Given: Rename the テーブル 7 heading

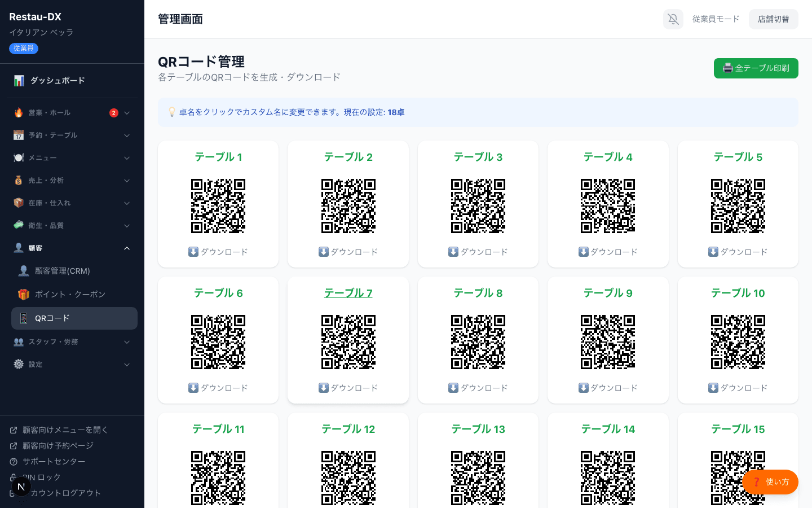Looking at the screenshot, I should pos(348,293).
